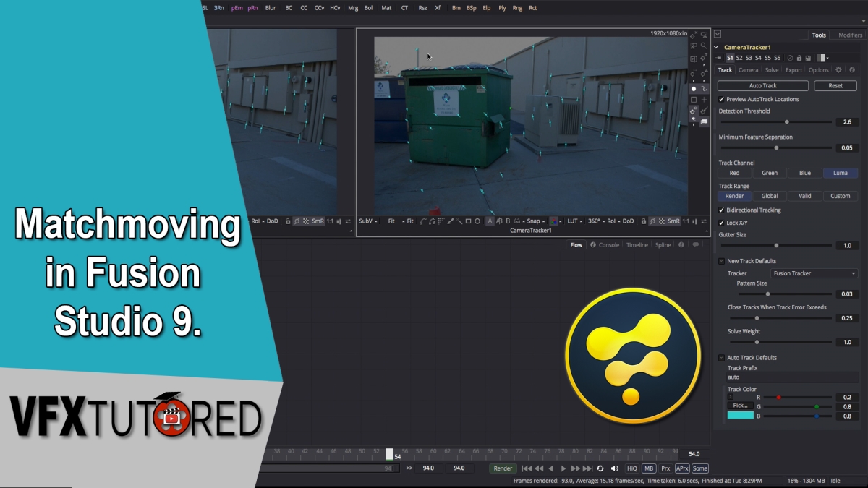Click the lock icon in the CameraTracker1 header
This screenshot has width=868, height=488.
click(799, 58)
